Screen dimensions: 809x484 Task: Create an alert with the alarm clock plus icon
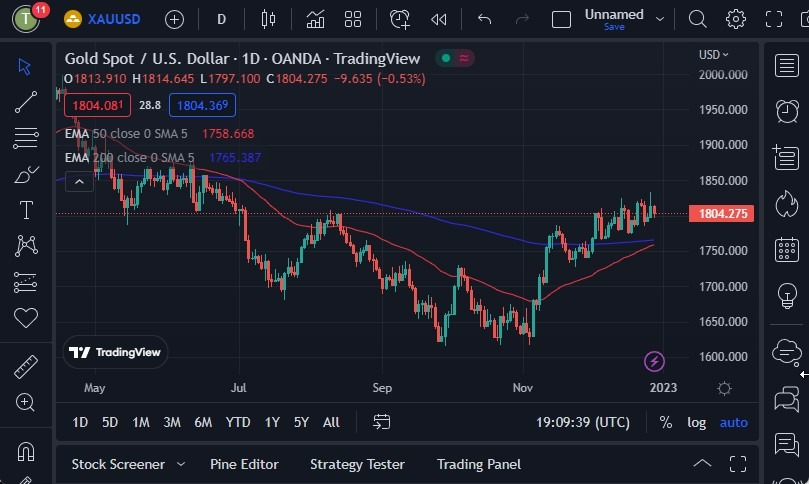coord(400,20)
